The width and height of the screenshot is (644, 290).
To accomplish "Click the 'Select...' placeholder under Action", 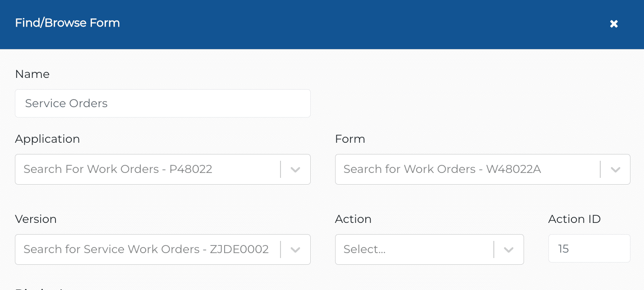I will (x=364, y=249).
